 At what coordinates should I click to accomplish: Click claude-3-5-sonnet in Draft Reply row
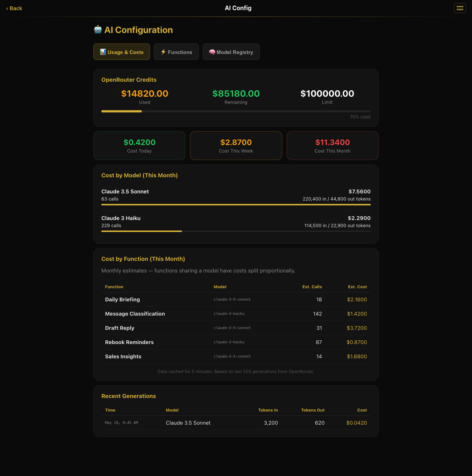tap(232, 328)
